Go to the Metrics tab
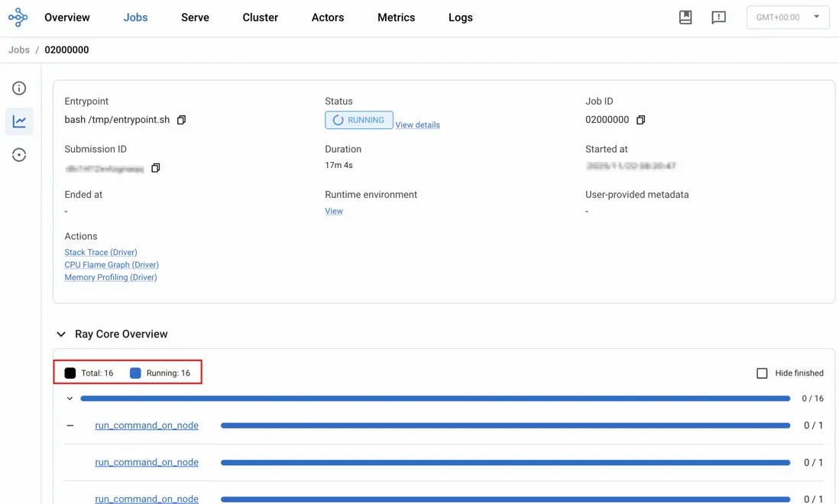The width and height of the screenshot is (839, 504). point(396,18)
